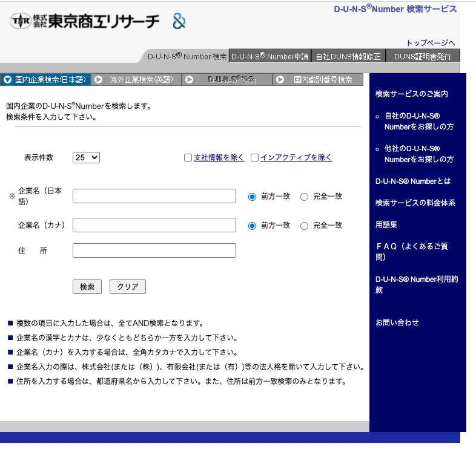
Task: Click the down-arrow icon on 国内企業検索 tab
Action: (x=8, y=79)
